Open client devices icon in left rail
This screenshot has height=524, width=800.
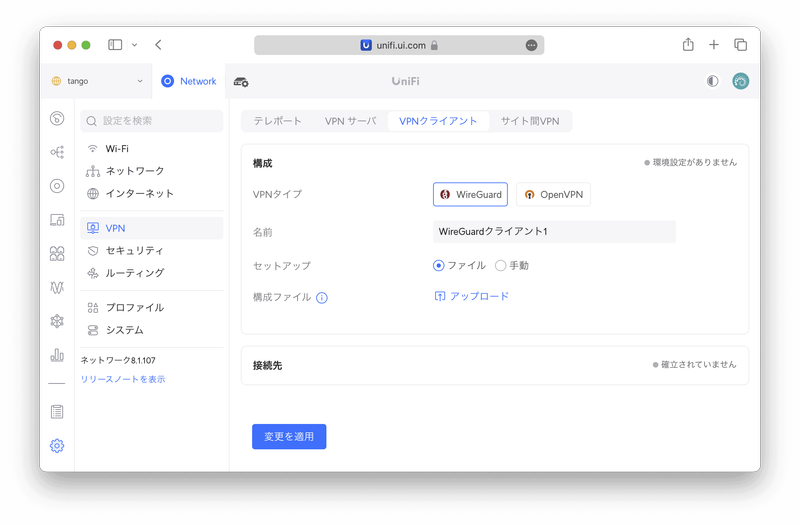(x=57, y=220)
